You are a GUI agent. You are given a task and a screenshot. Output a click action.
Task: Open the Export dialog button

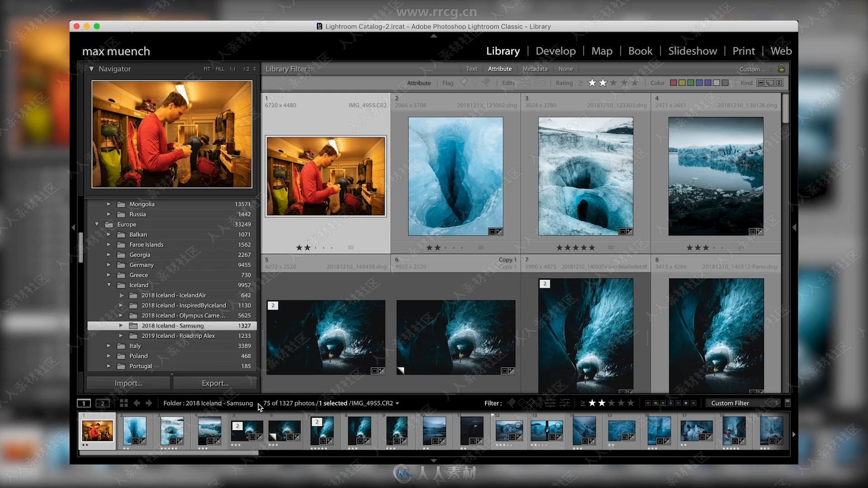pos(215,383)
